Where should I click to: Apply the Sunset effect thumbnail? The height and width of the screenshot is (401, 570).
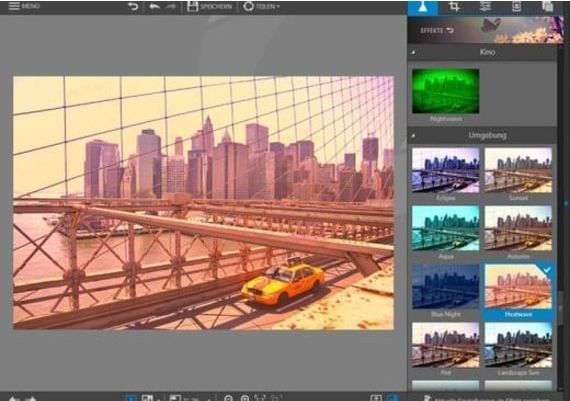point(518,170)
